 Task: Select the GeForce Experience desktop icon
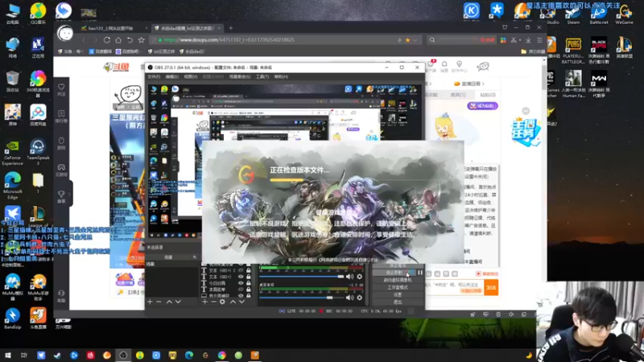pyautogui.click(x=12, y=153)
